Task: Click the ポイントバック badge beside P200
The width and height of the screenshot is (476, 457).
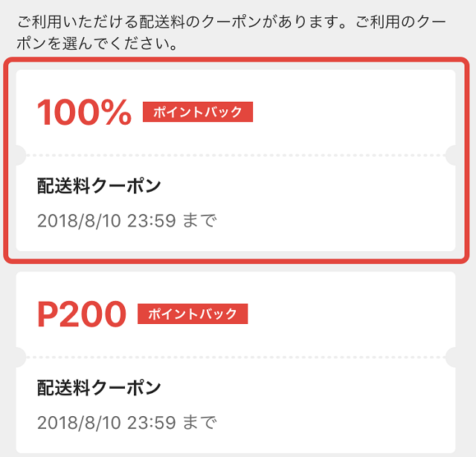Action: pyautogui.click(x=193, y=314)
